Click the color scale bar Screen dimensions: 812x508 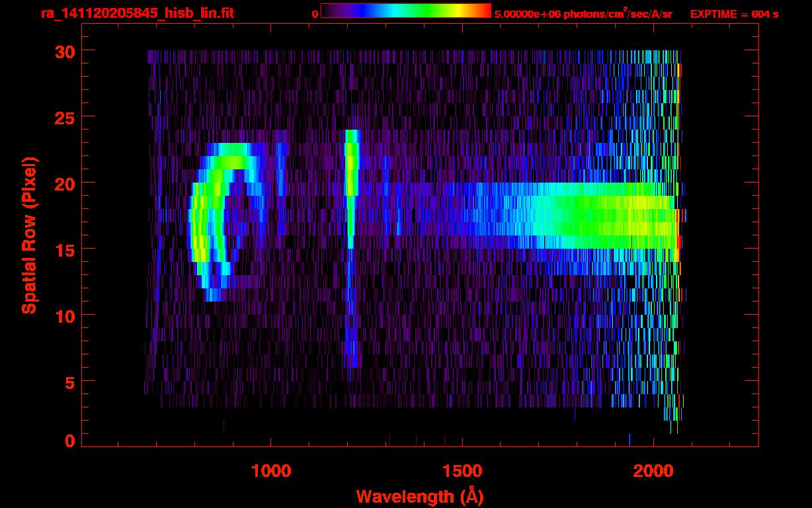[406, 11]
